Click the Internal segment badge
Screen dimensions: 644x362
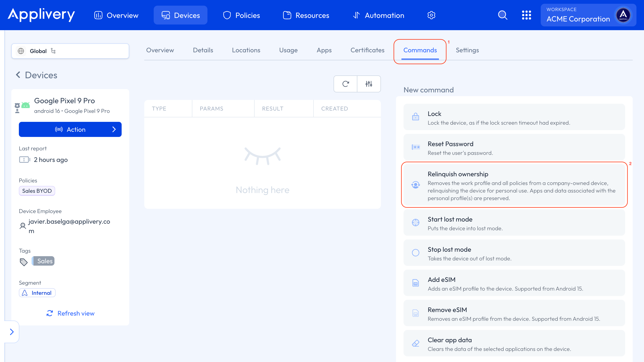pyautogui.click(x=37, y=293)
